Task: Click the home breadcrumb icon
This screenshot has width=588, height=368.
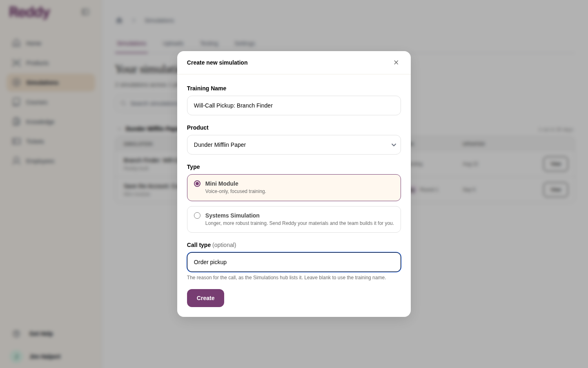Action: pyautogui.click(x=119, y=20)
